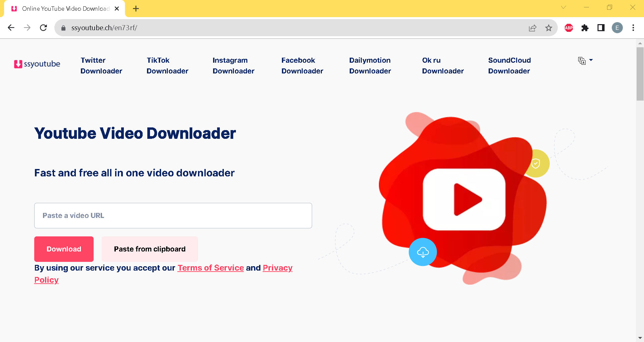The width and height of the screenshot is (644, 342).
Task: Navigate to SoundCloud Downloader
Action: pos(509,65)
